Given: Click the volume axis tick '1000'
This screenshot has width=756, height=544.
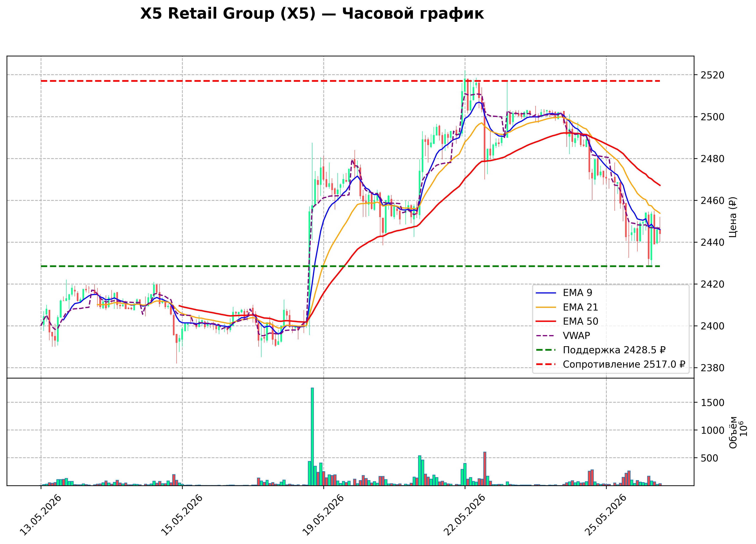Looking at the screenshot, I should click(x=713, y=430).
